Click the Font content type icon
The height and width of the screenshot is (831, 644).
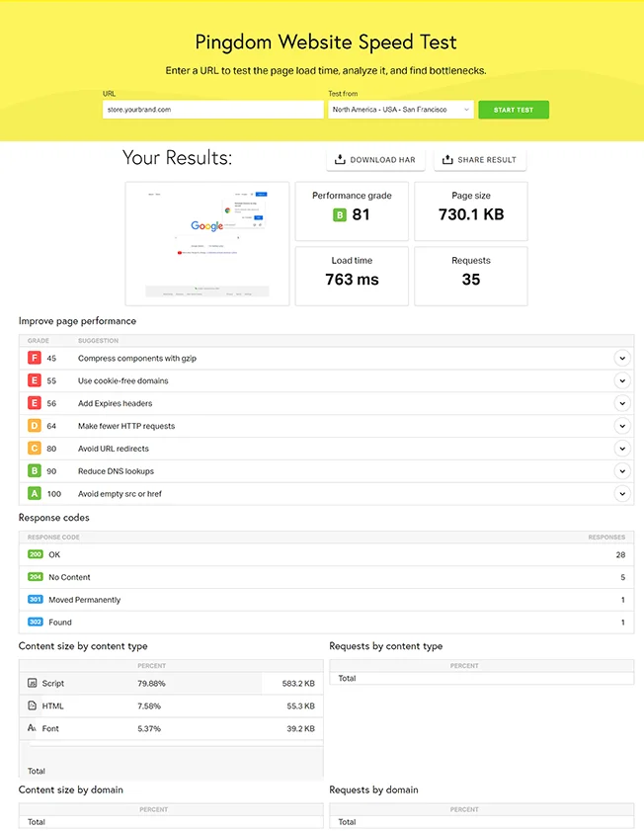click(33, 728)
